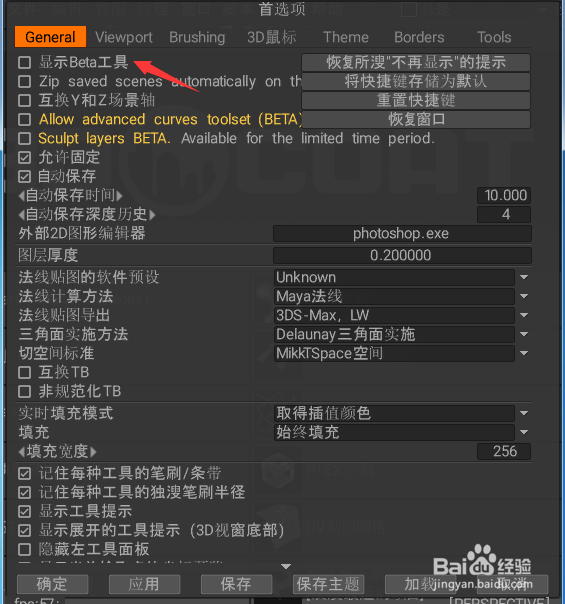Enable the 显示Beta工具 checkbox

25,62
